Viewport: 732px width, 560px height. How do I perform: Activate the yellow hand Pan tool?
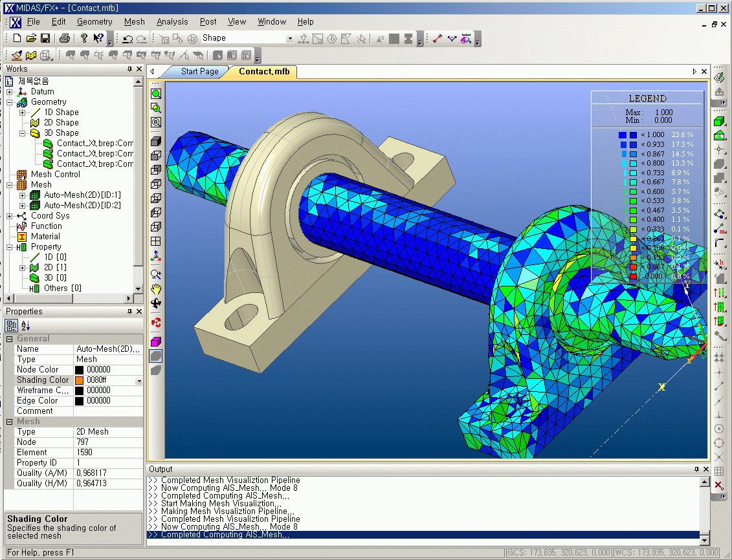pyautogui.click(x=156, y=289)
